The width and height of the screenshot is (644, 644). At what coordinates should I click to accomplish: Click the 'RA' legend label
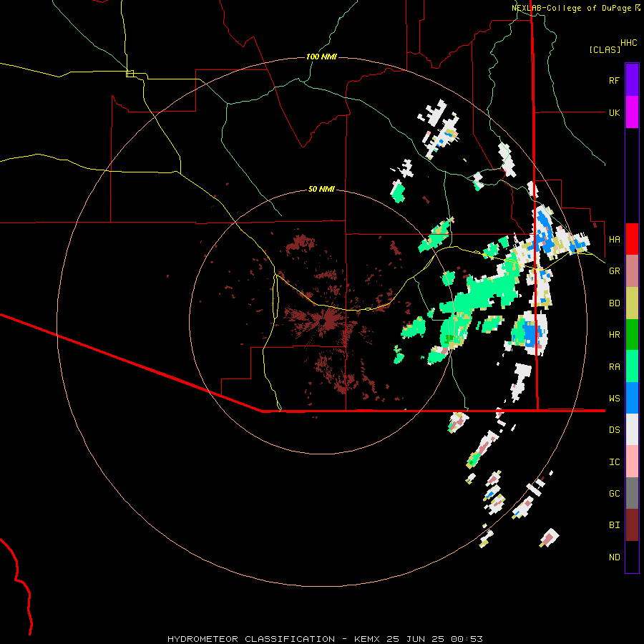tap(614, 367)
